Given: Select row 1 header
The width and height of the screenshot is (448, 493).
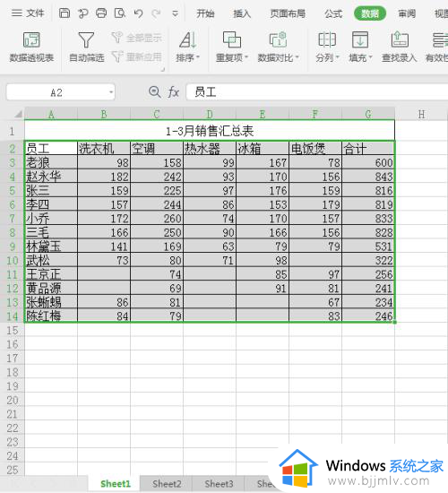Looking at the screenshot, I should click(12, 131).
